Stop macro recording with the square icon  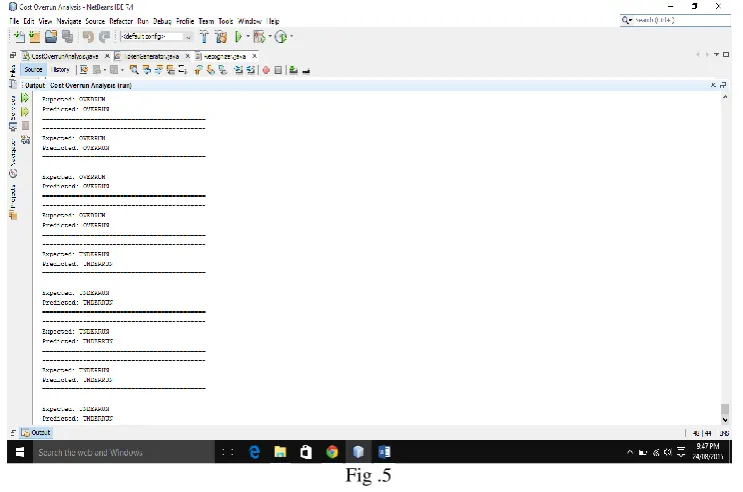pyautogui.click(x=278, y=70)
